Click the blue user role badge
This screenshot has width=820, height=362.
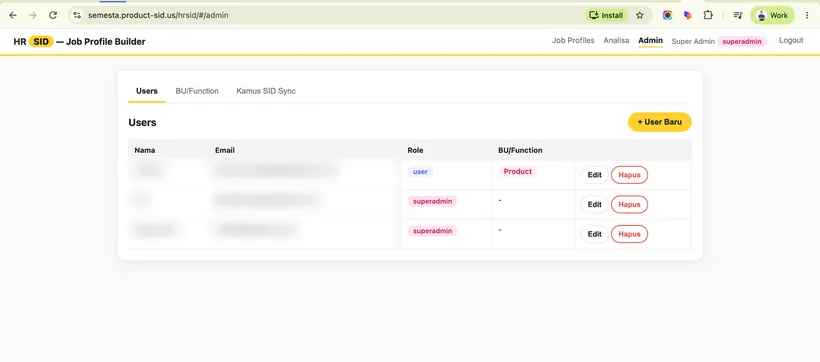420,172
